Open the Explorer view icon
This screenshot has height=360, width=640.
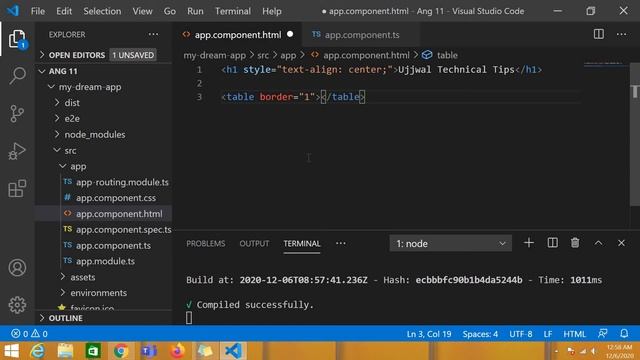(17, 39)
